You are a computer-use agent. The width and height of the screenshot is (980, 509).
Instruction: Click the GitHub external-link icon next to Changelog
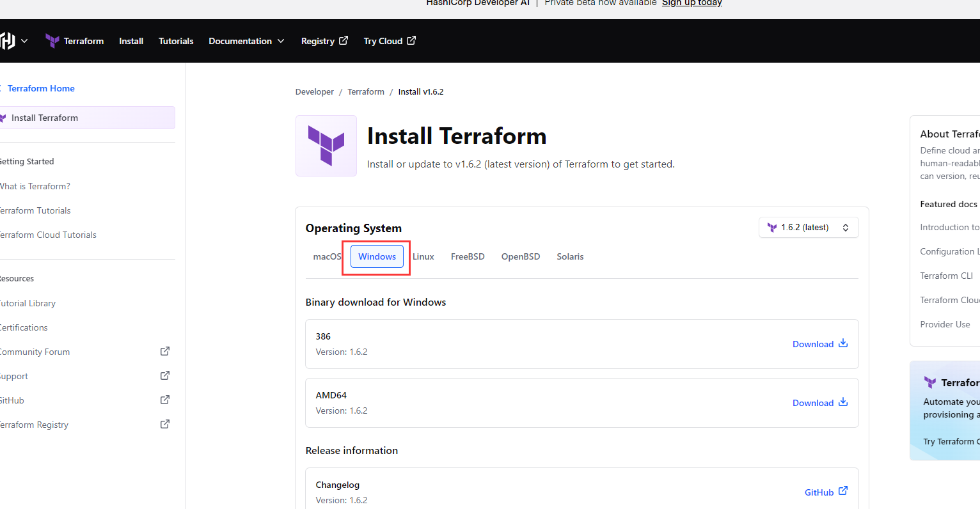click(843, 490)
